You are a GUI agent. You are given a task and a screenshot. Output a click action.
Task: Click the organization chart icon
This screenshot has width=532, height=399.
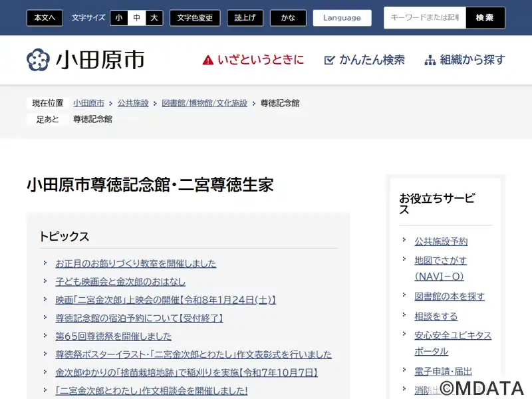click(x=430, y=60)
